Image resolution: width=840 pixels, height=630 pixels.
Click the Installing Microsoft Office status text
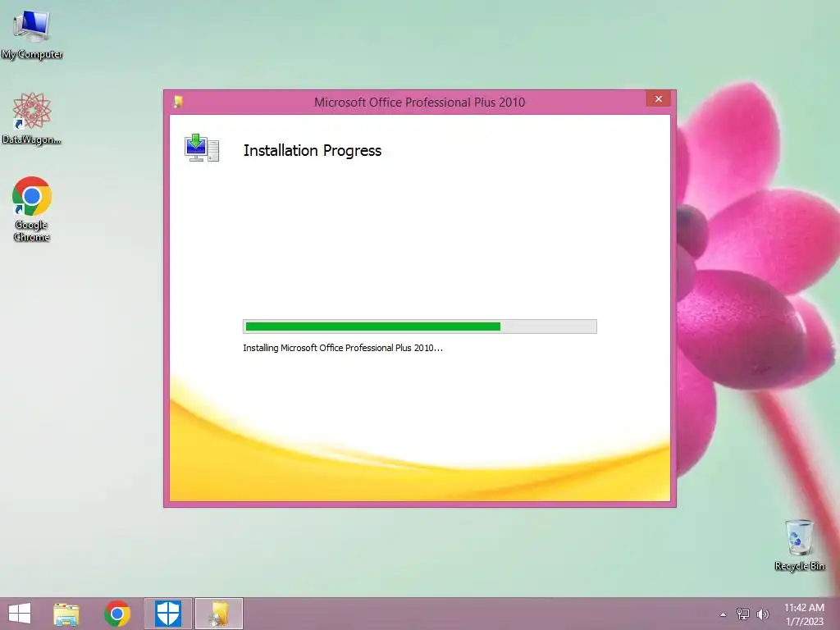pyautogui.click(x=343, y=348)
